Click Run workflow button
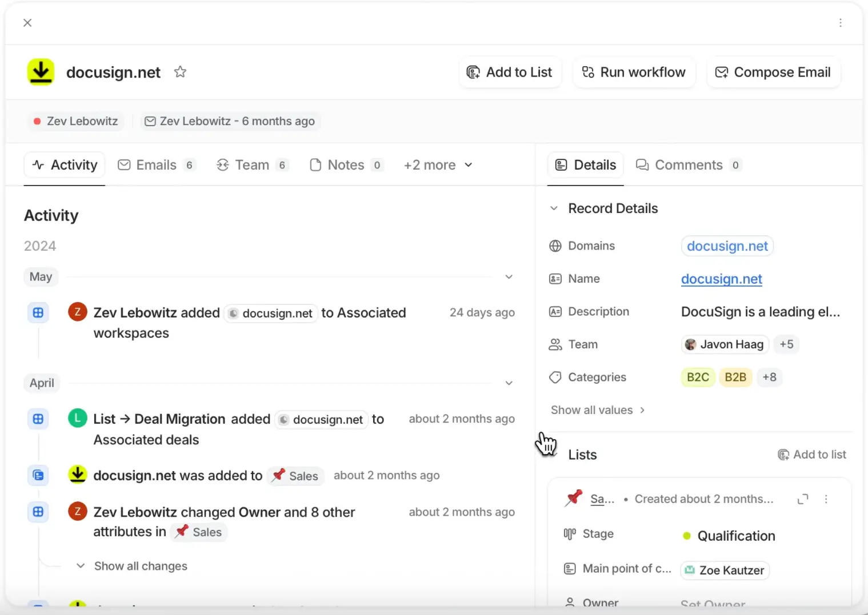The image size is (868, 615). 634,72
